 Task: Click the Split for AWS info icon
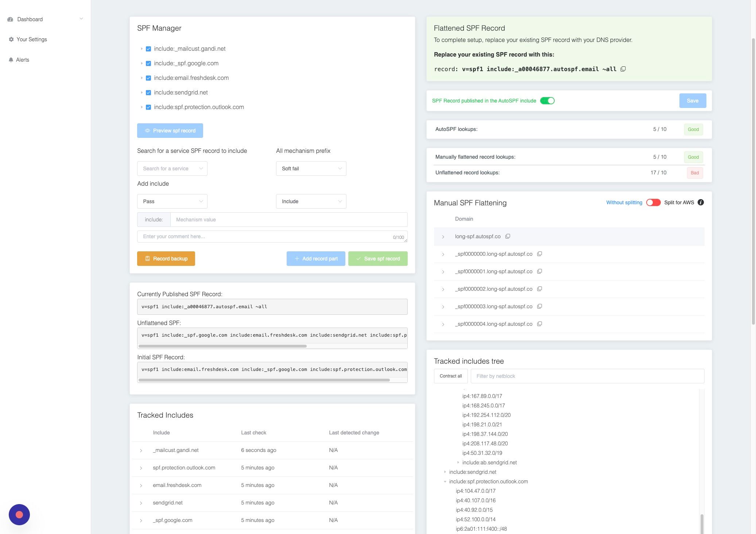pyautogui.click(x=701, y=202)
